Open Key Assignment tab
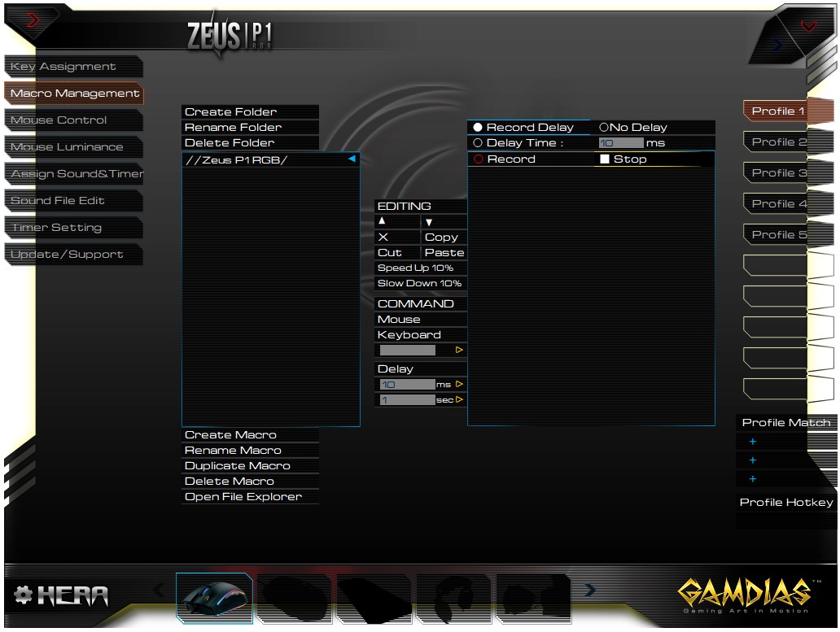The image size is (840, 632). [73, 67]
